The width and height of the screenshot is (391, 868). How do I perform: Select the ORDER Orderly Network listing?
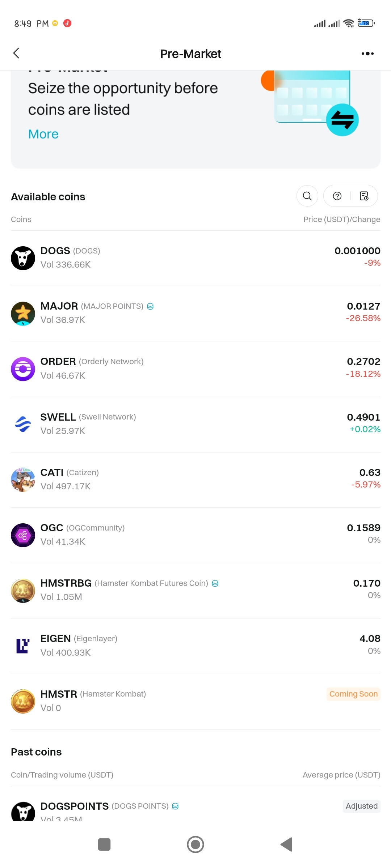click(195, 369)
